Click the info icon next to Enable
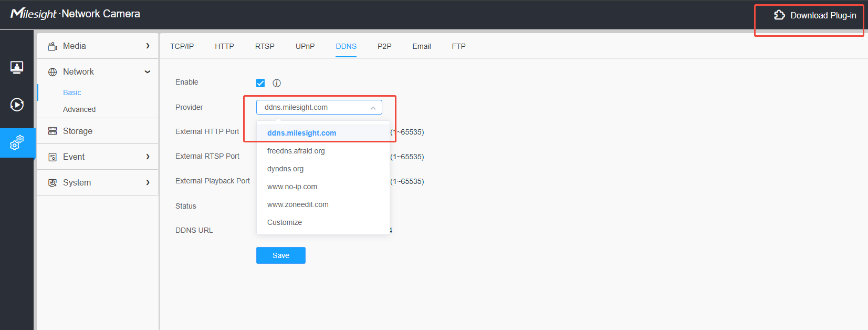Image resolution: width=868 pixels, height=330 pixels. pyautogui.click(x=277, y=83)
